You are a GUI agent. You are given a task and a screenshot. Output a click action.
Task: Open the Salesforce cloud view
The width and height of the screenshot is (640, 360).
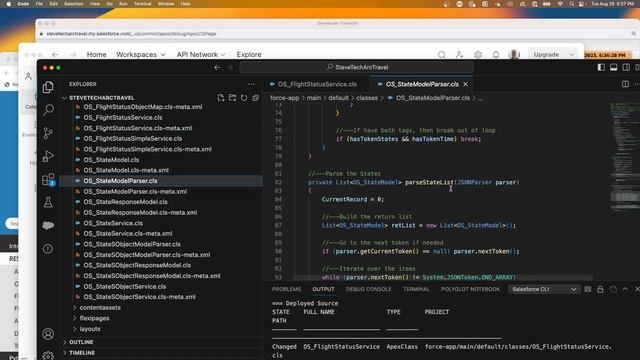point(48,225)
